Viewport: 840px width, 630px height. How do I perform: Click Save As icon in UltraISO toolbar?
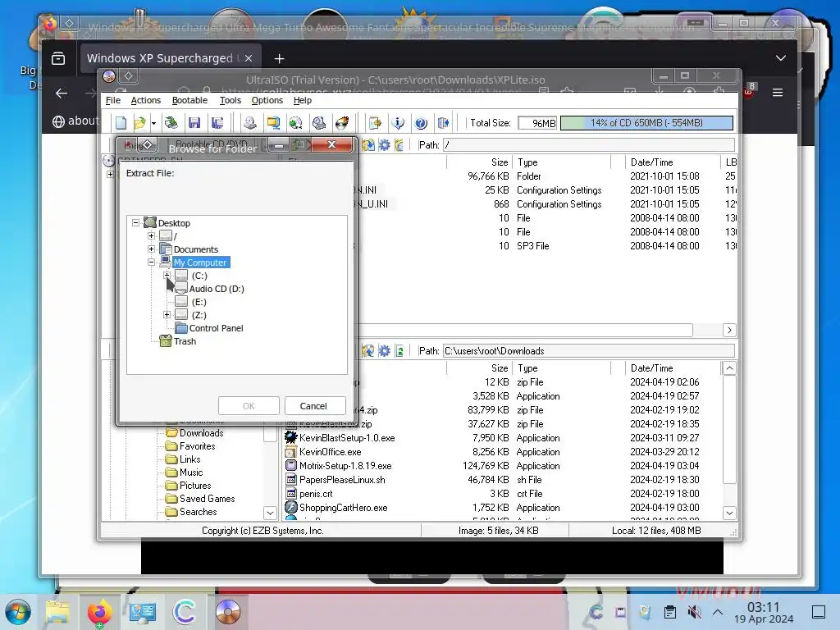click(x=217, y=123)
